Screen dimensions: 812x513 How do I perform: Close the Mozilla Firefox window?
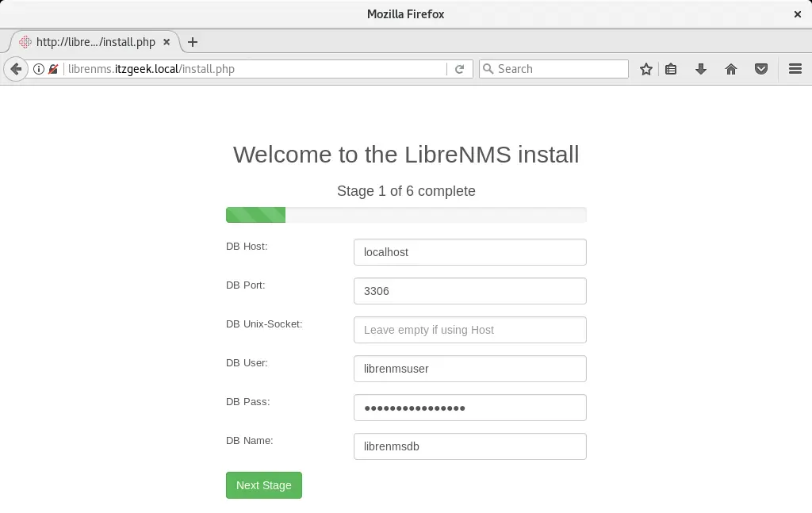point(798,14)
